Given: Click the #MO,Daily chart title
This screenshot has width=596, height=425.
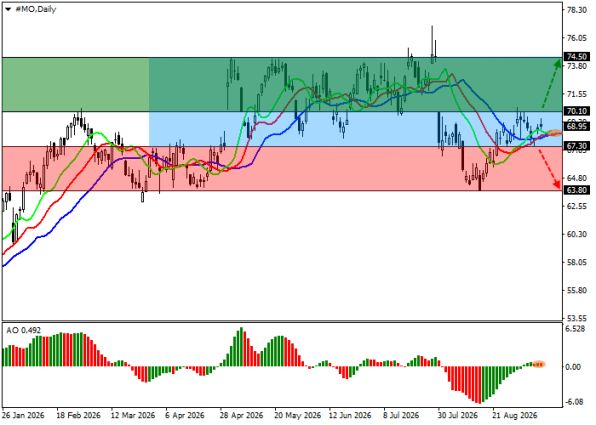Looking at the screenshot, I should [x=35, y=9].
